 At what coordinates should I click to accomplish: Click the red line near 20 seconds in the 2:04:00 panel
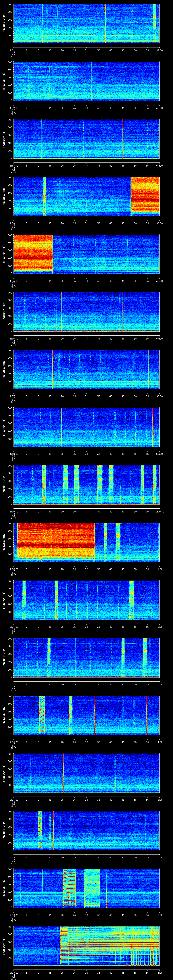(63, 773)
